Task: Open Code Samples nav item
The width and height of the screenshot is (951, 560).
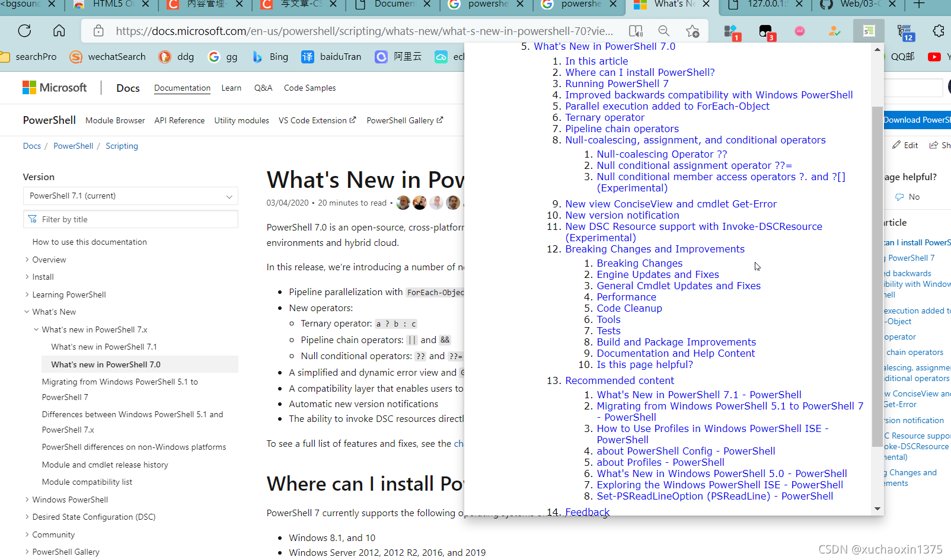Action: (309, 88)
